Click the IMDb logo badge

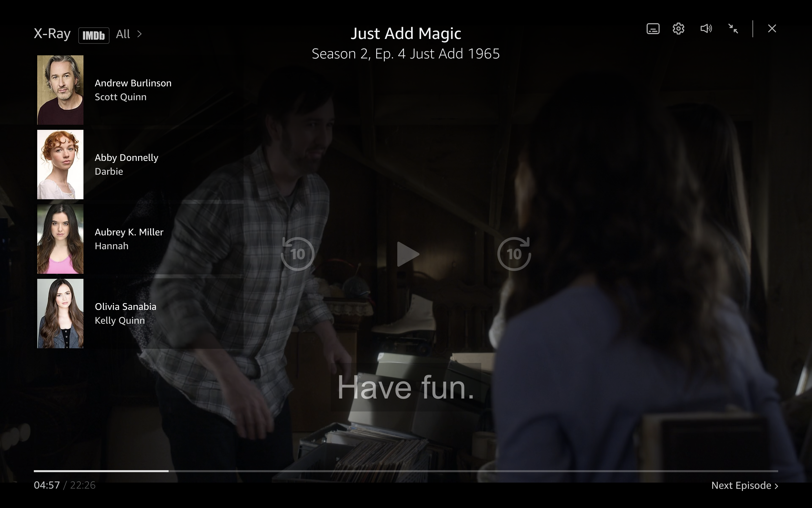pos(94,35)
